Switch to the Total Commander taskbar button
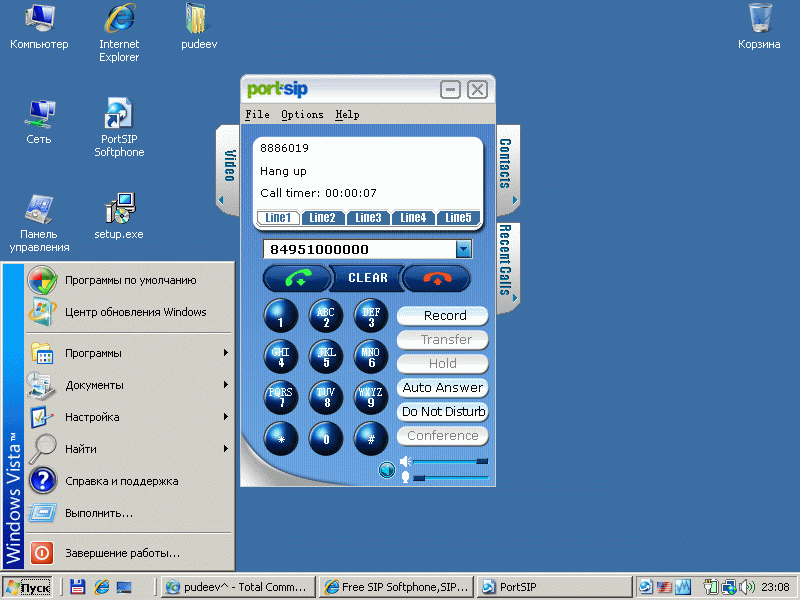800x600 pixels. click(238, 587)
